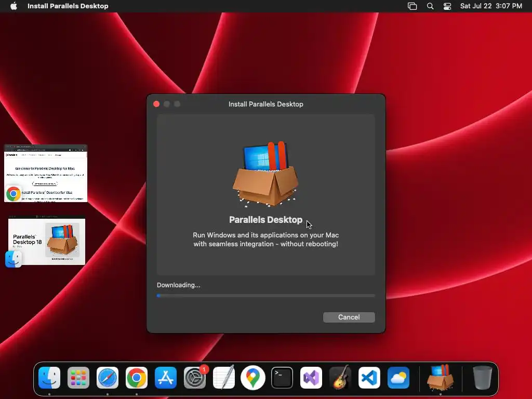
Task: Open the Apple menu
Action: point(14,6)
